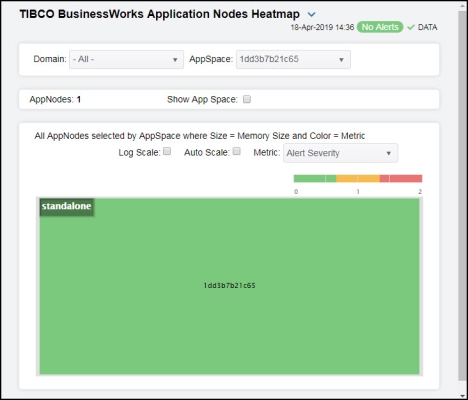Click the scrollbar down arrow

[x=462, y=396]
